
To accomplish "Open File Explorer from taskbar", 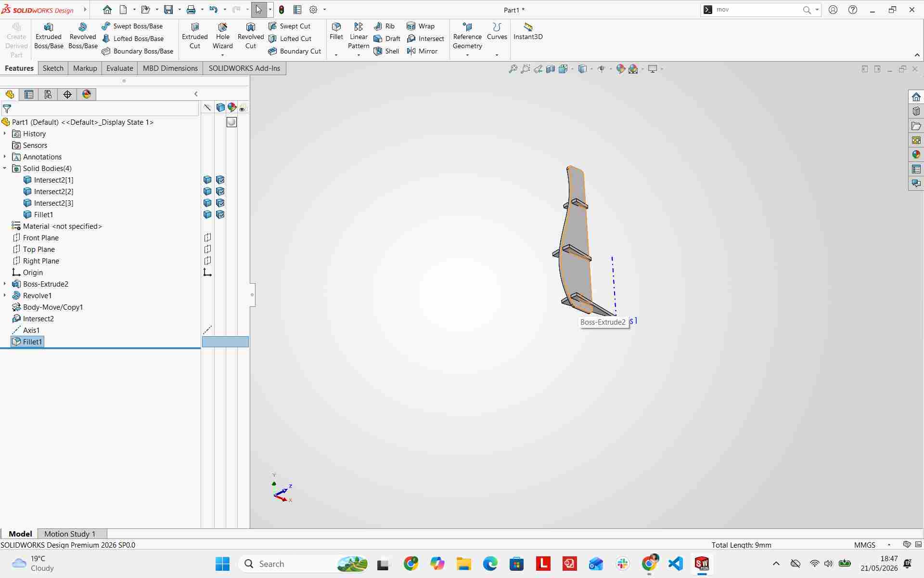I will (x=463, y=564).
